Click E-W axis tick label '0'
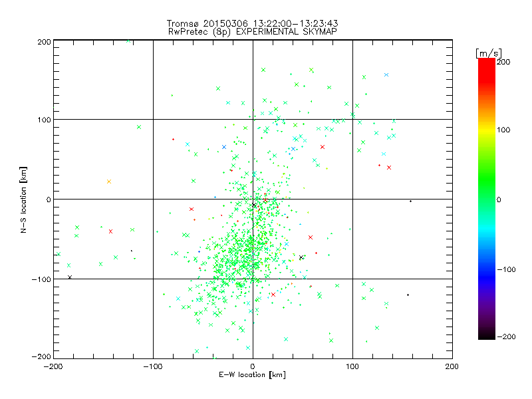This screenshot has width=532, height=399. coord(253,366)
